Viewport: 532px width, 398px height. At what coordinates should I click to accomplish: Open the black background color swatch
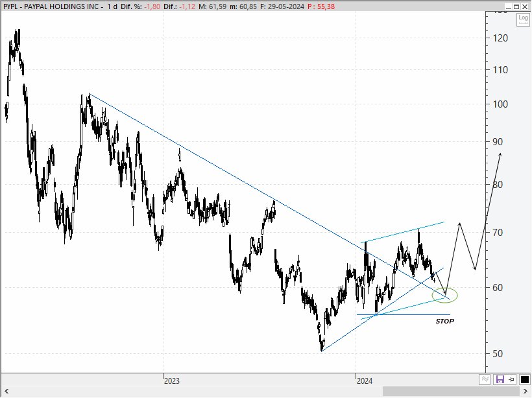(x=524, y=379)
